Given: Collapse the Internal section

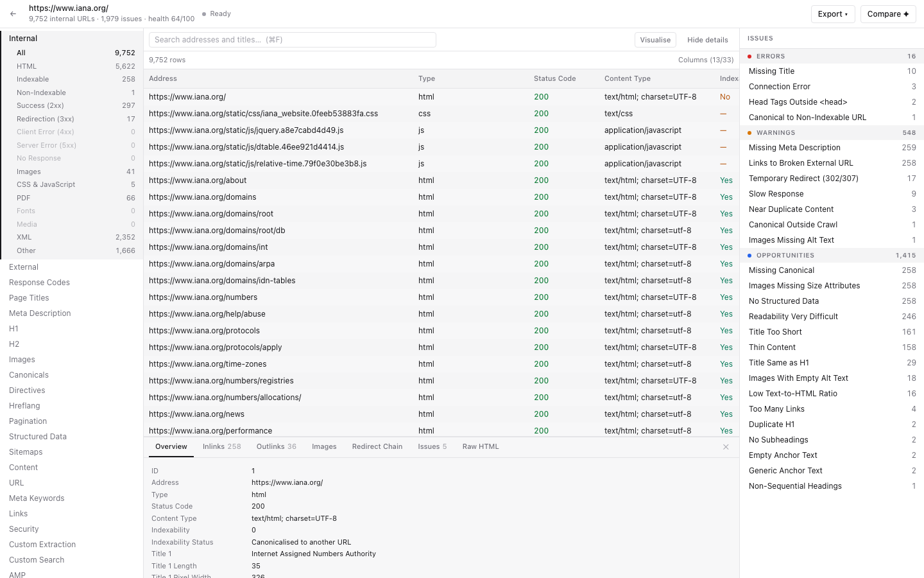Looking at the screenshot, I should (72, 39).
